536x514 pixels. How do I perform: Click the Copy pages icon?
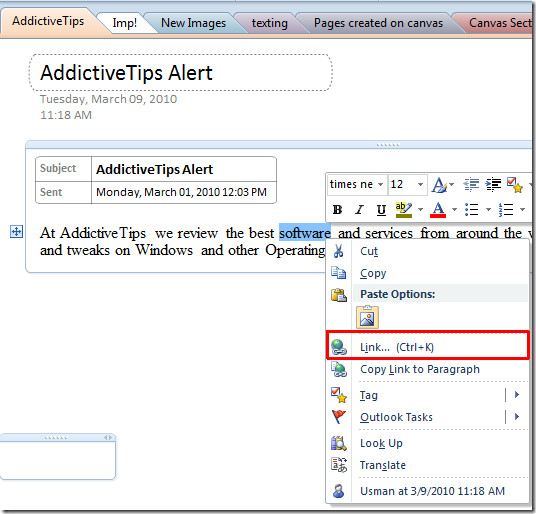339,273
